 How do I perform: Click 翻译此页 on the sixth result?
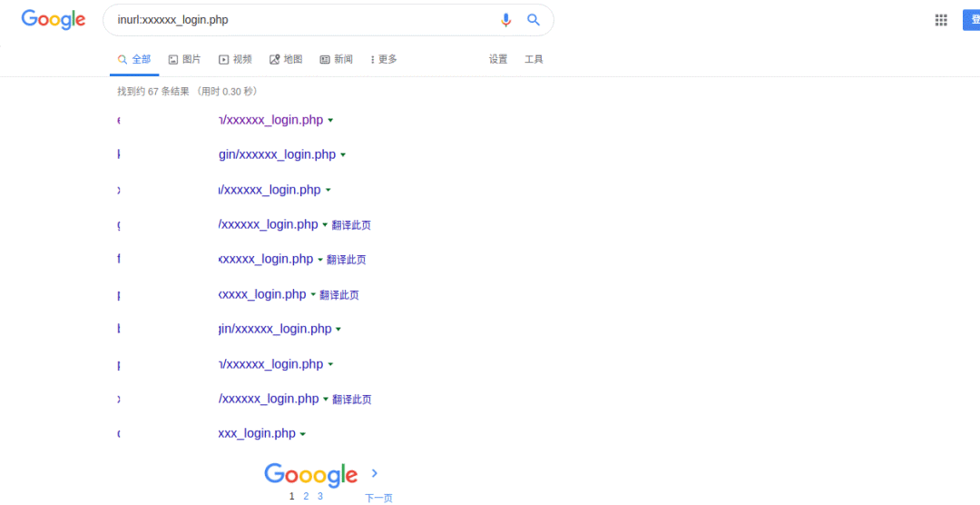point(339,295)
